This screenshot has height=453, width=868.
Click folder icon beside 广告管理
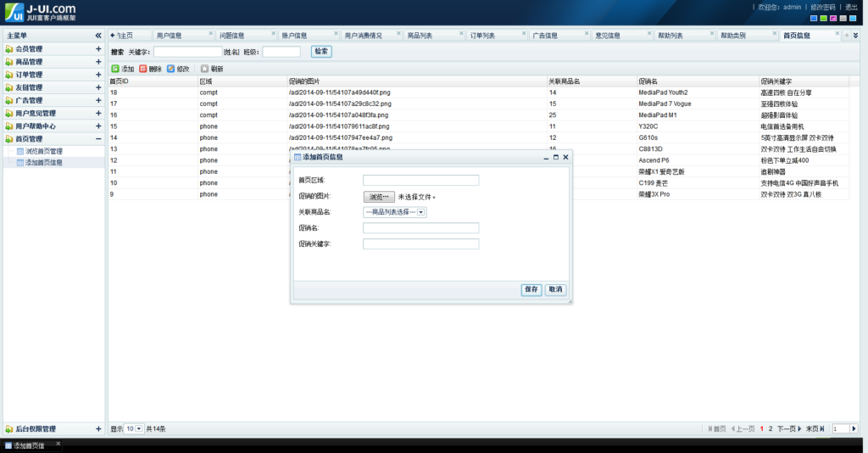coord(9,100)
